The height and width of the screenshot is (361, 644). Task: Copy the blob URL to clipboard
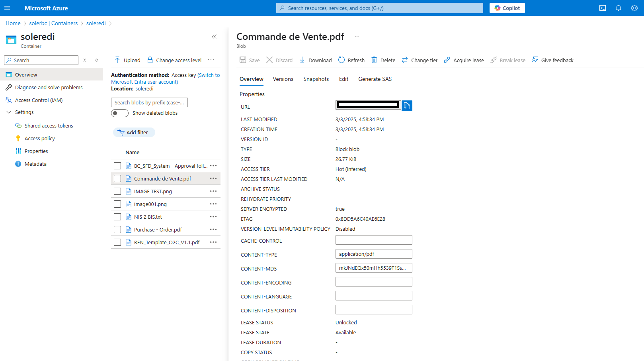[x=407, y=106]
